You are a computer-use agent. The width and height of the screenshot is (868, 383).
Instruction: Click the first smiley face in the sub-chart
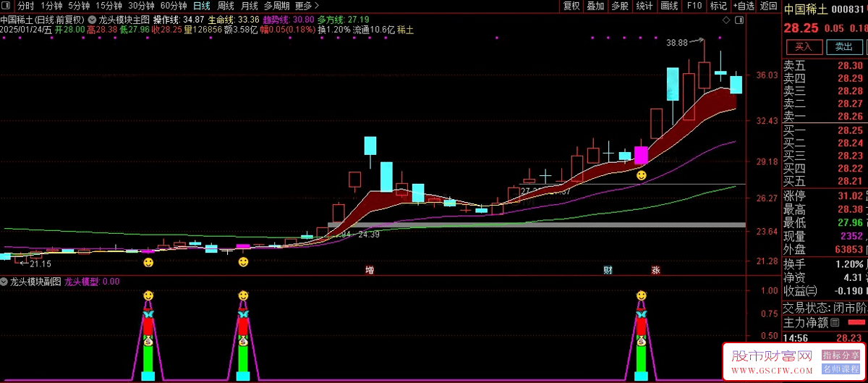point(148,296)
